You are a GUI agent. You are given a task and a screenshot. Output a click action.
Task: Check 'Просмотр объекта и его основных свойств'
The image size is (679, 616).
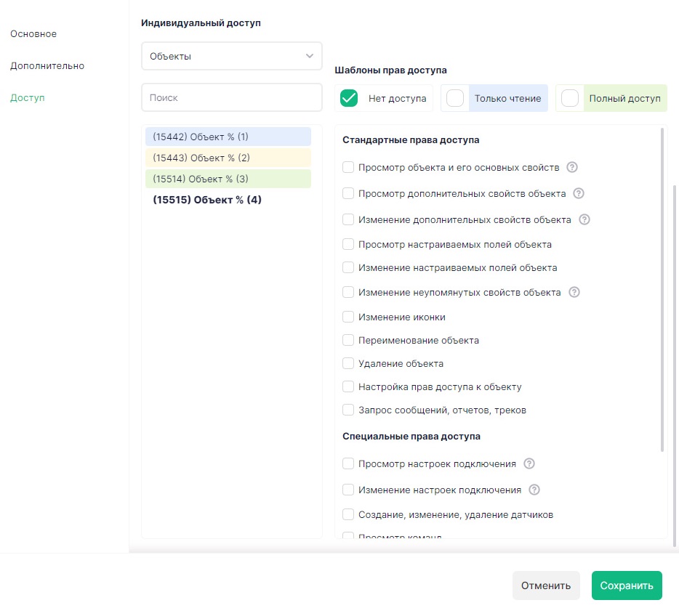tap(348, 167)
